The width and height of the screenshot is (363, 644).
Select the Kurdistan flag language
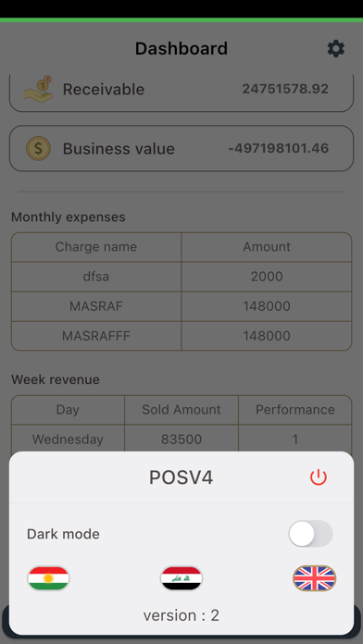point(48,578)
